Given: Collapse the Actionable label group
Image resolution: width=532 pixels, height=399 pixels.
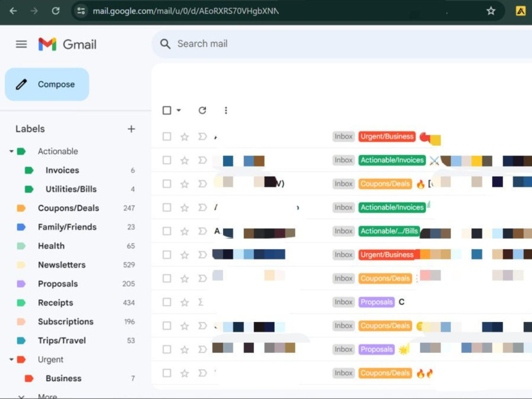Looking at the screenshot, I should pyautogui.click(x=11, y=151).
